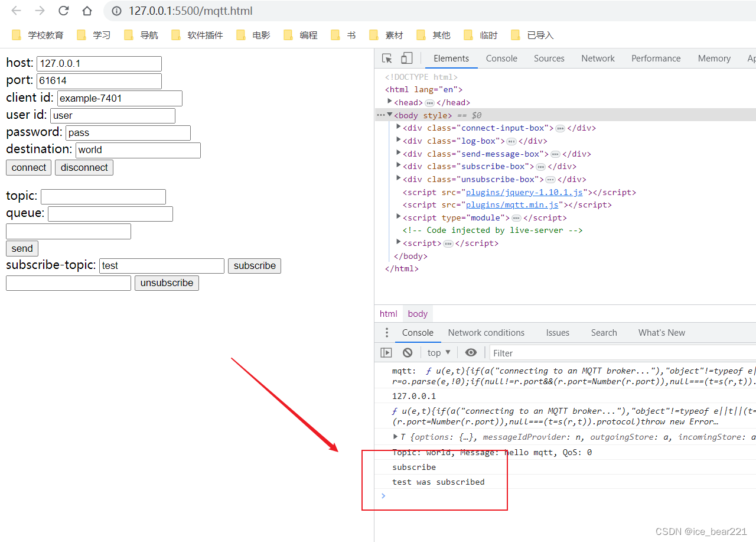Click the console Filter box
Screen dimensions: 756x542
(x=623, y=353)
